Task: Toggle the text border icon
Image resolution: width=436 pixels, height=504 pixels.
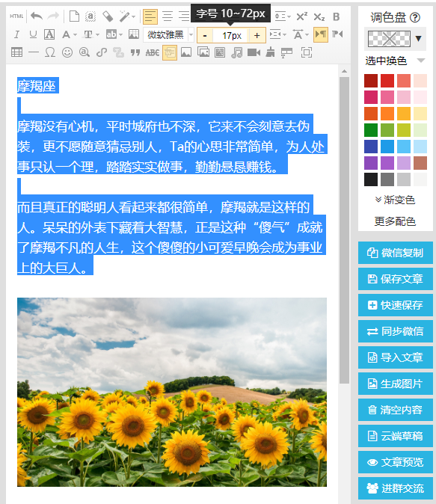Action: [x=49, y=34]
